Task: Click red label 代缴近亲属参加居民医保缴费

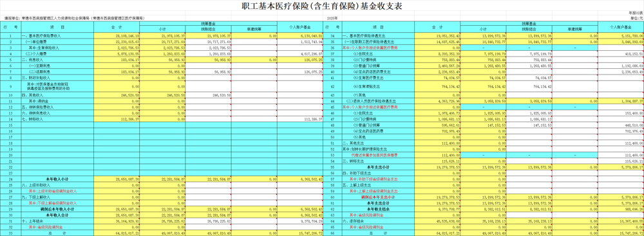Action: point(375,155)
